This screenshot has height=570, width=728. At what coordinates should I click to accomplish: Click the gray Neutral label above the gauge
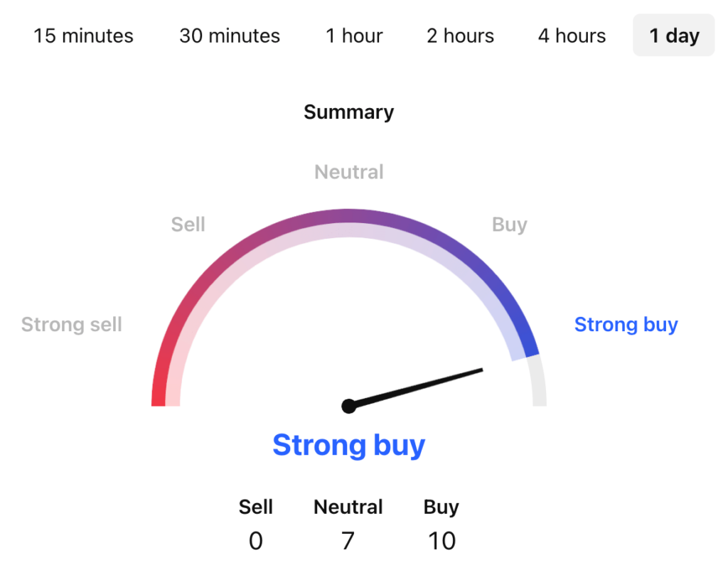(348, 172)
